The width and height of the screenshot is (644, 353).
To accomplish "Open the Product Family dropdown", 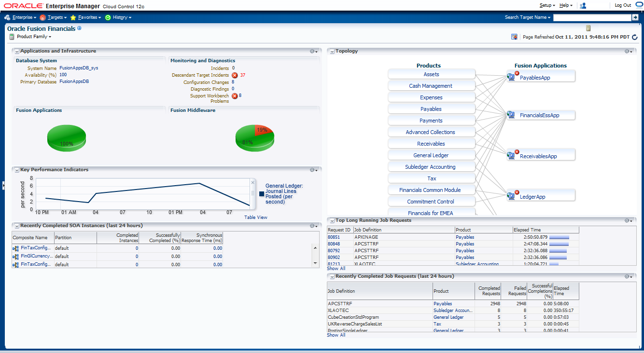I will click(x=34, y=37).
